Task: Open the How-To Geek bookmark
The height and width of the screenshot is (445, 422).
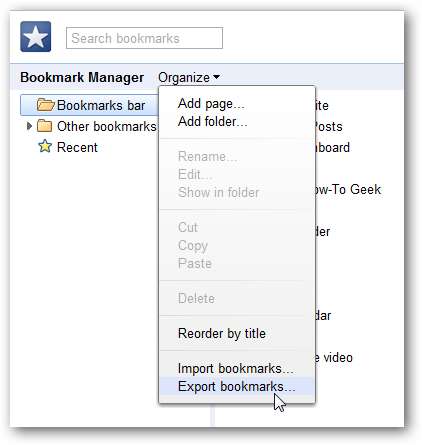Action: point(348,190)
